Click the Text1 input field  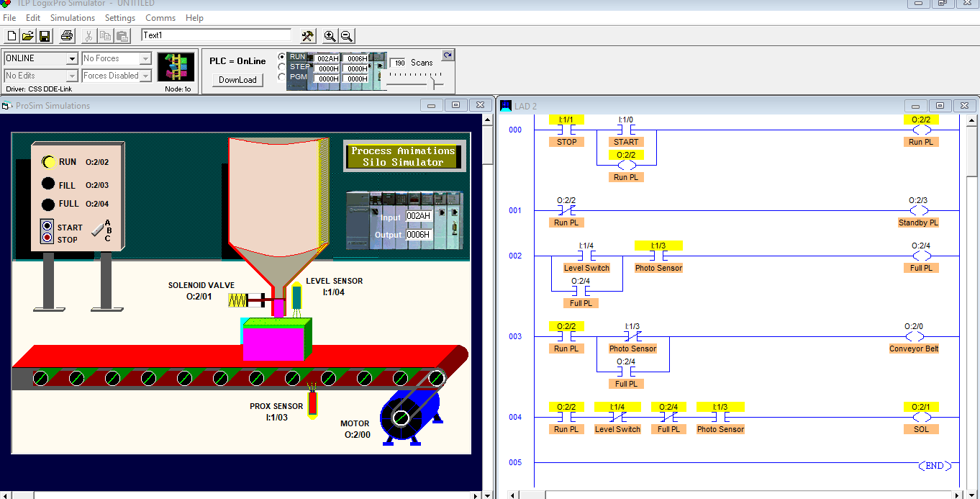tap(217, 35)
